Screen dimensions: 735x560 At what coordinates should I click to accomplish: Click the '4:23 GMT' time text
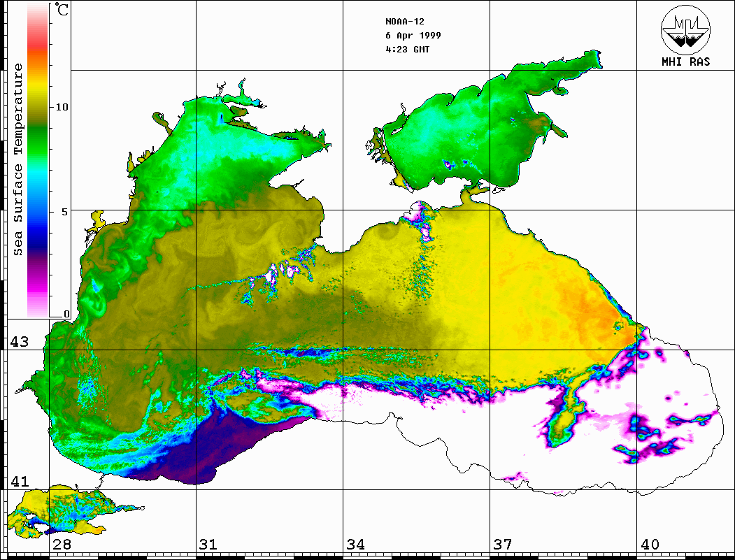[x=407, y=49]
